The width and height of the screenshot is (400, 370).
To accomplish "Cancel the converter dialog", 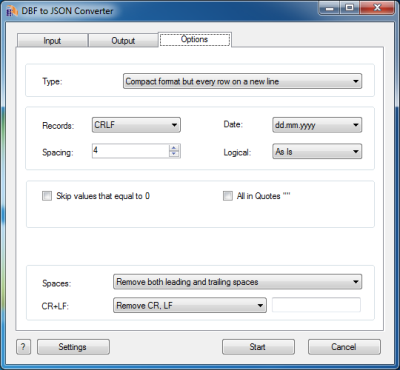I will (x=344, y=347).
